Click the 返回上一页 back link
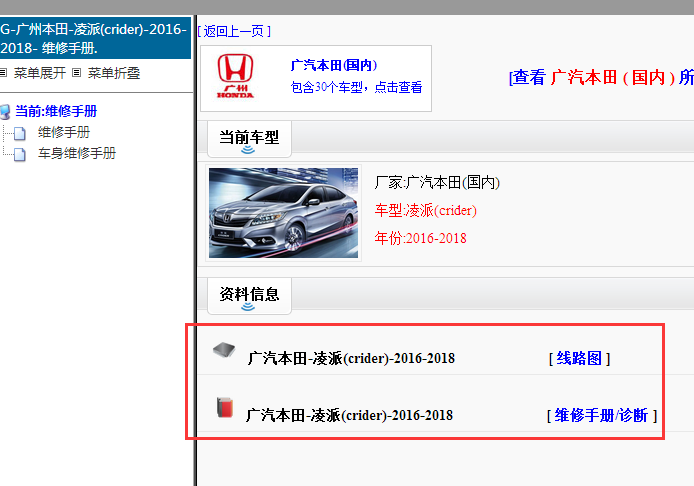This screenshot has width=694, height=486. click(x=234, y=31)
